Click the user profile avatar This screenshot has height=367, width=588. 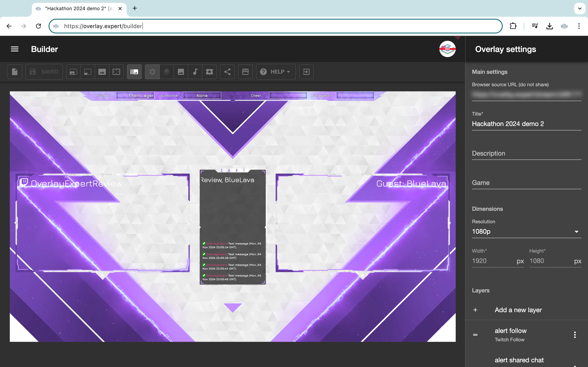[447, 49]
